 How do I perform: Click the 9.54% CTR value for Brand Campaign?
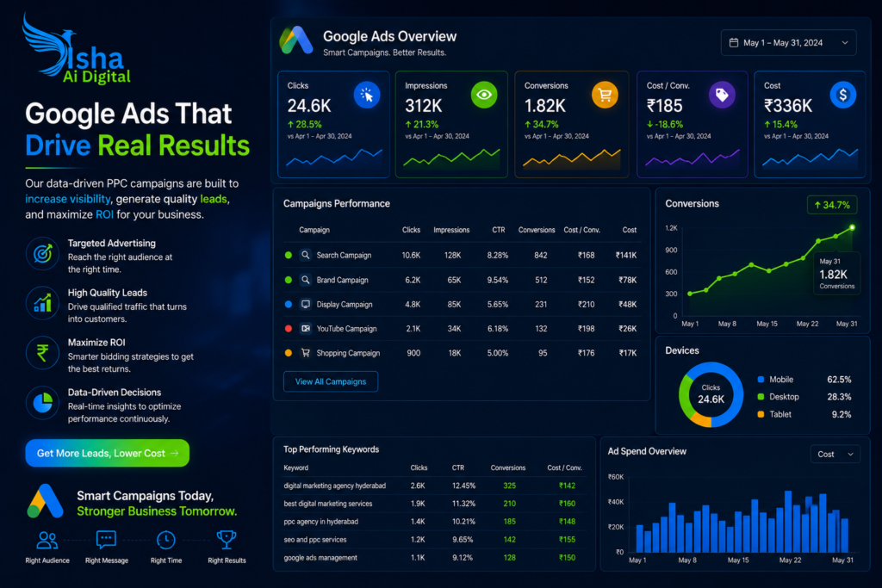pos(497,280)
